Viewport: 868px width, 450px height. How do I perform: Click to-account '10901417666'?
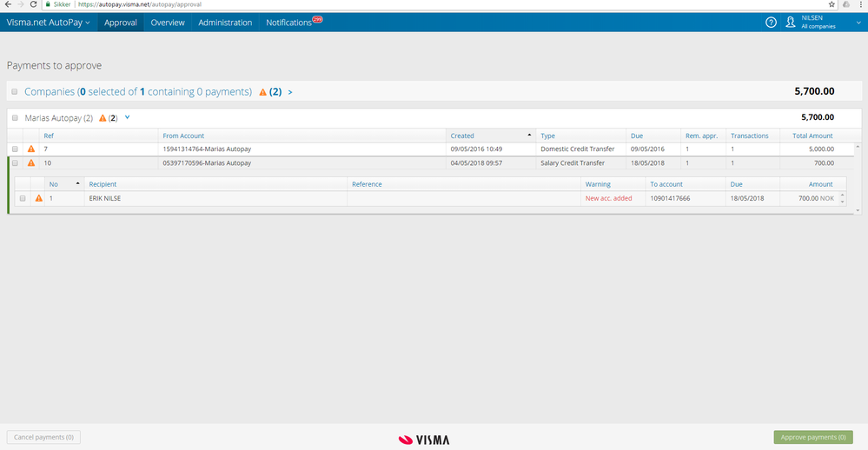coord(670,198)
